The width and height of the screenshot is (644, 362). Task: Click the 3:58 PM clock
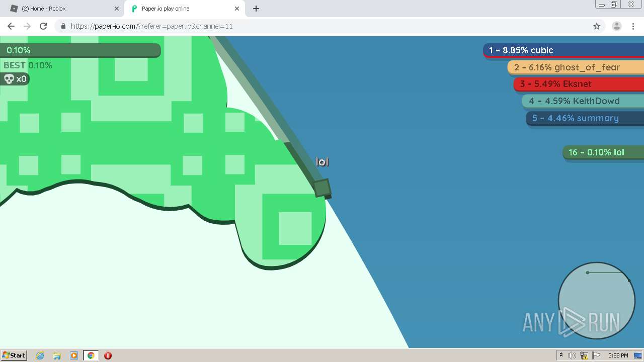[x=618, y=355]
